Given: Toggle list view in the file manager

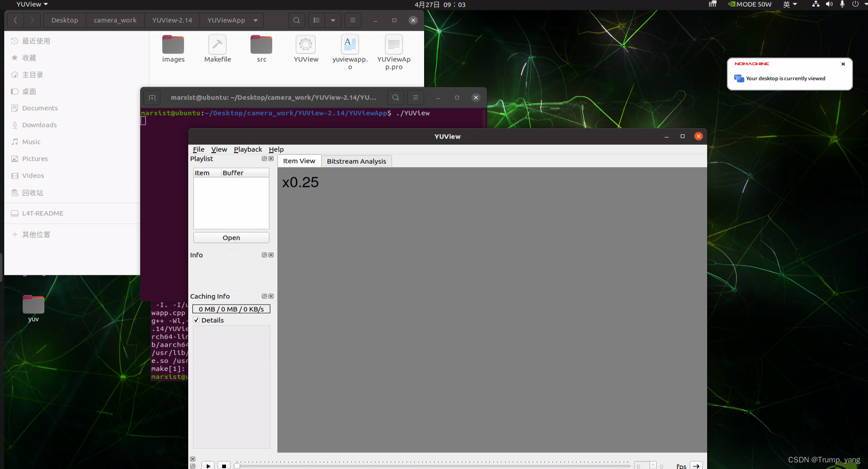Looking at the screenshot, I should click(317, 20).
